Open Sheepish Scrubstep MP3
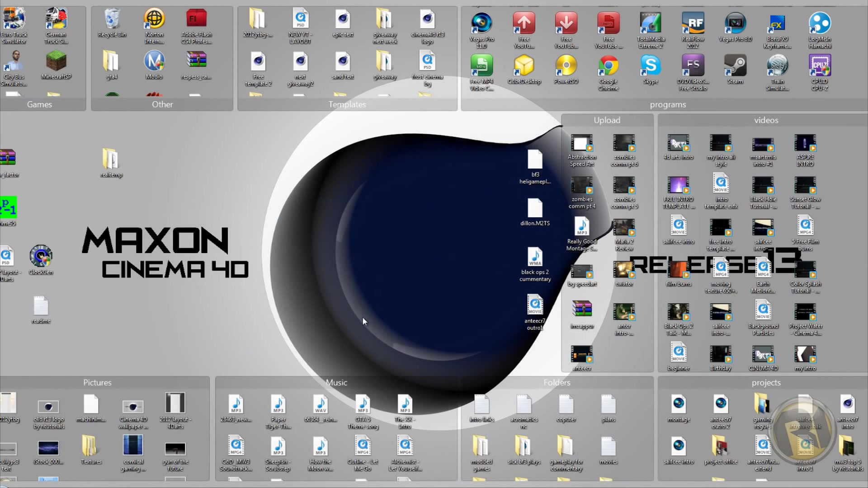Screen dimensions: 868x488 [x=278, y=454]
